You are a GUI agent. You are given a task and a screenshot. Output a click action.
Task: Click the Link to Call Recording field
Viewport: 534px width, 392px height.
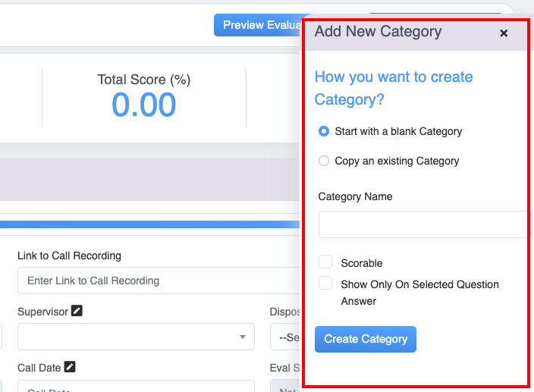pos(158,281)
